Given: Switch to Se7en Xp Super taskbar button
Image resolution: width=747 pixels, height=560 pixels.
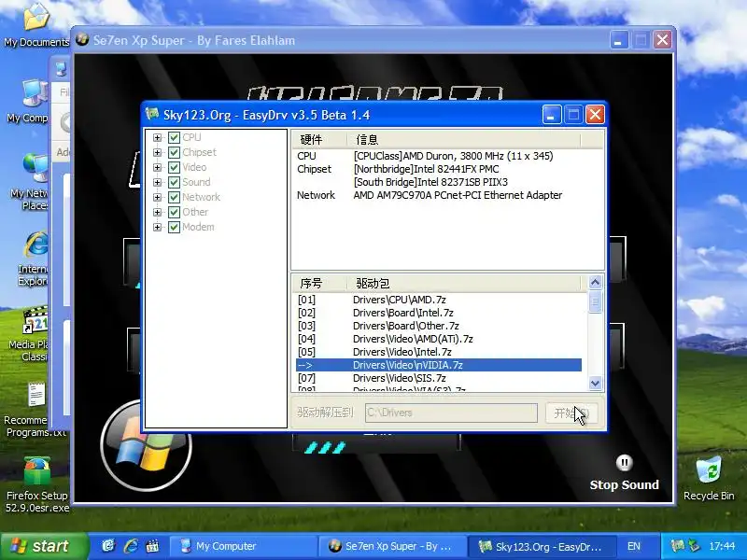Looking at the screenshot, I should click(x=391, y=546).
